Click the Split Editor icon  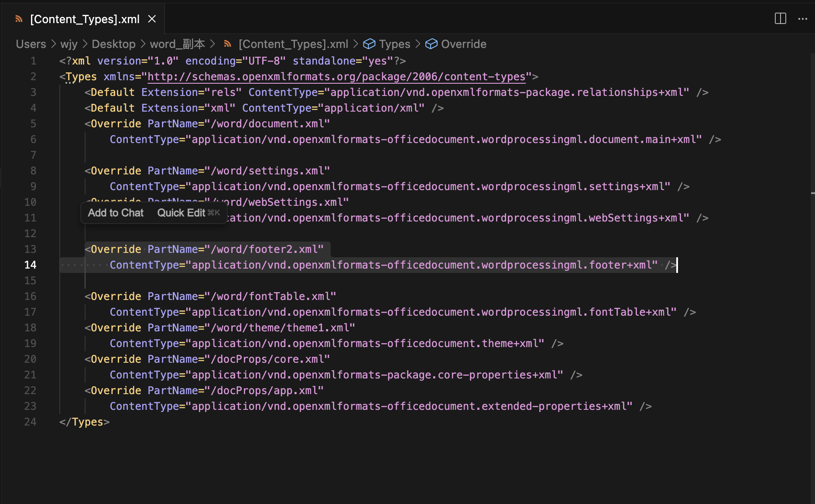(x=780, y=19)
